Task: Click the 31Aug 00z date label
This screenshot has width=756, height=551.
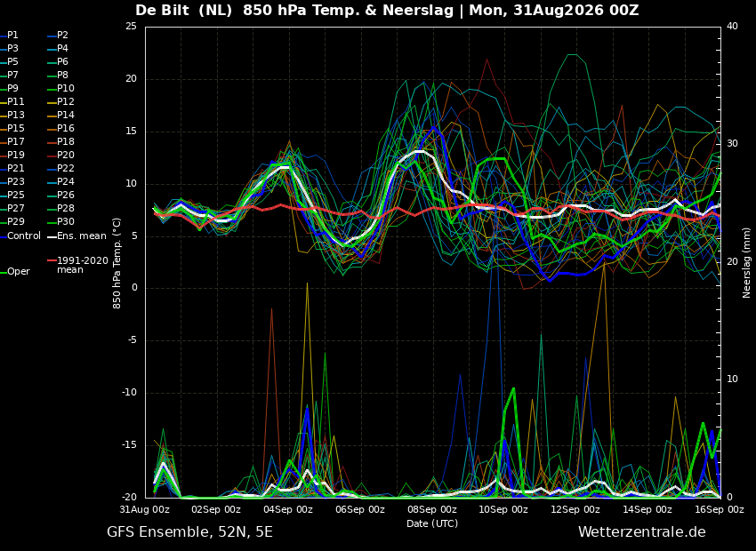Action: [145, 509]
